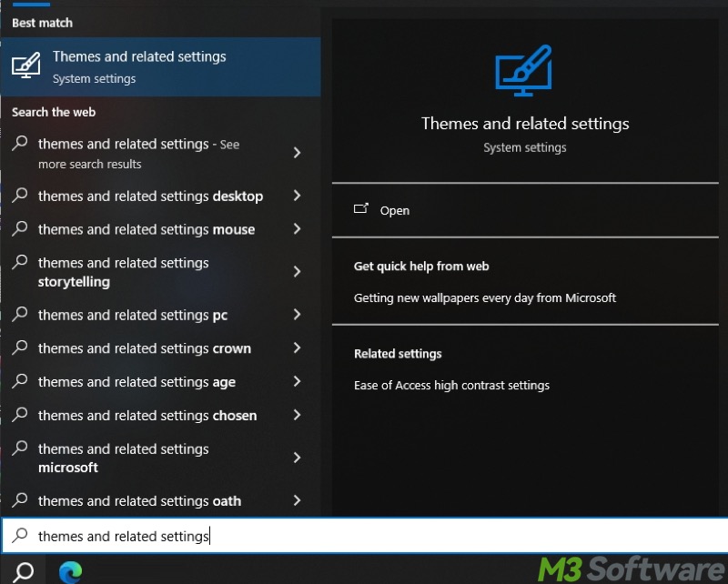Select 'See more search results' web suggestion
Screen dimensions: 728x584
(x=161, y=153)
